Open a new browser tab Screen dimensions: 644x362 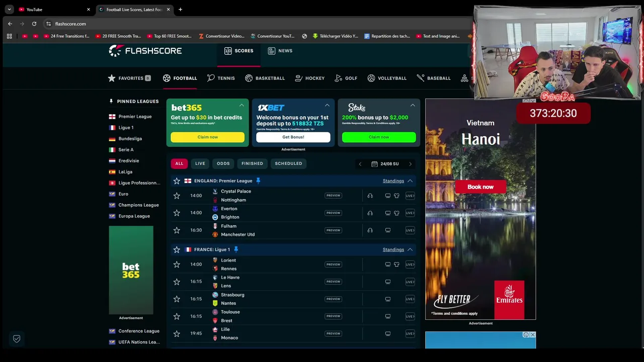[x=180, y=10]
